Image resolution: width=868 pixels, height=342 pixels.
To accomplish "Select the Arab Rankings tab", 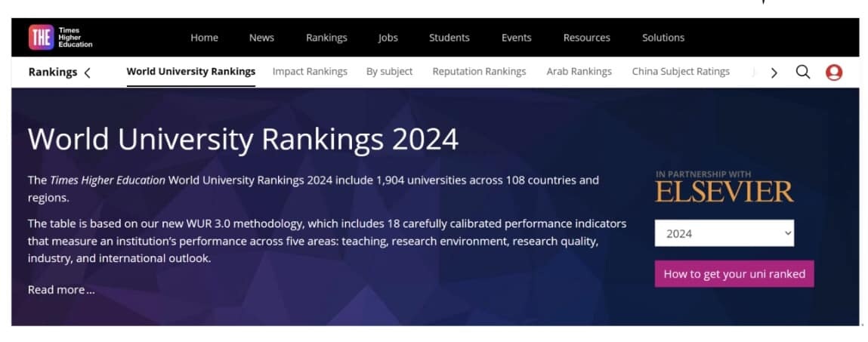I will coord(579,72).
